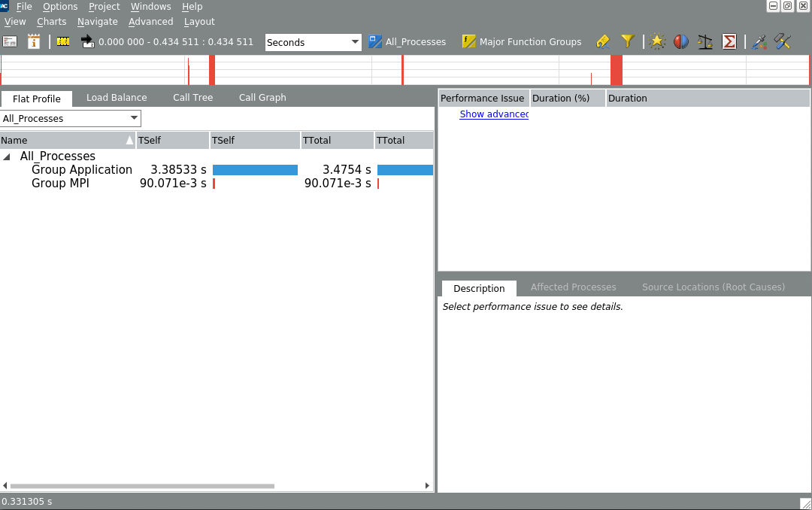Click the red TSelf bar for Group MPI

(214, 184)
